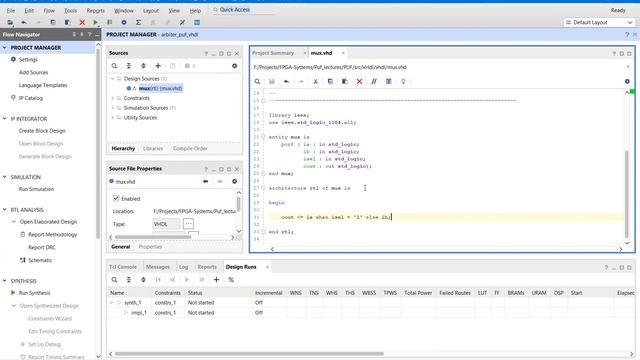Viewport: 640px width, 360px height.
Task: Open the File menu
Action: coord(11,10)
